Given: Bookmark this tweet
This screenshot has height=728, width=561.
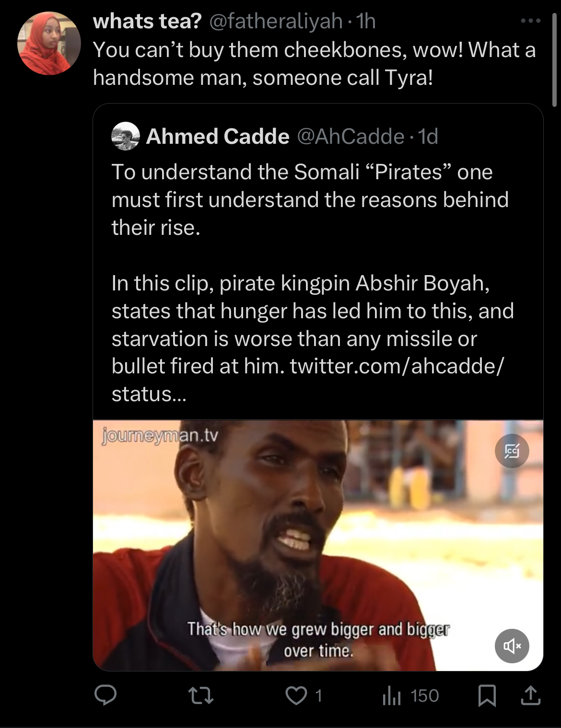Looking at the screenshot, I should click(x=487, y=696).
